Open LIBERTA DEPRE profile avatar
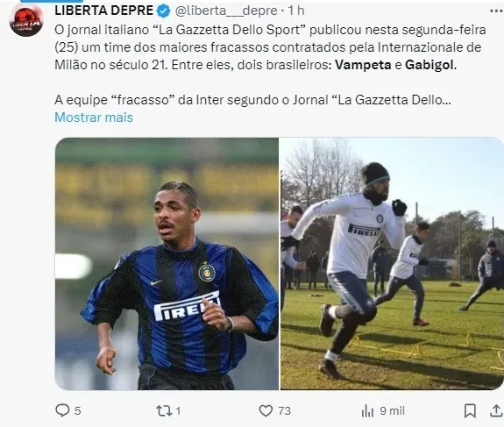The image size is (504, 427). coord(26,20)
